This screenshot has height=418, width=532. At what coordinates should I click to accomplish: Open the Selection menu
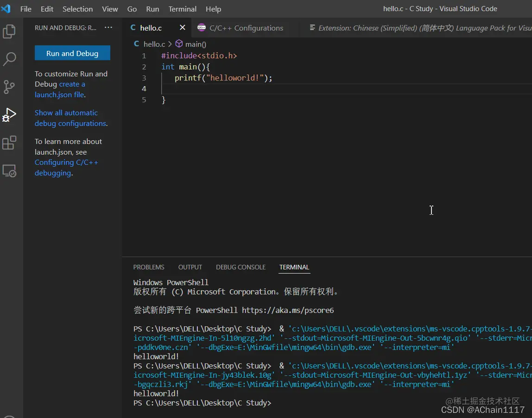coord(77,9)
